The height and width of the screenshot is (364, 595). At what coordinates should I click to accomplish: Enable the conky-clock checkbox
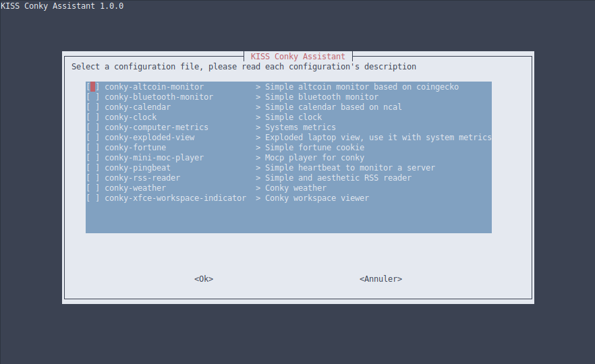click(x=92, y=117)
